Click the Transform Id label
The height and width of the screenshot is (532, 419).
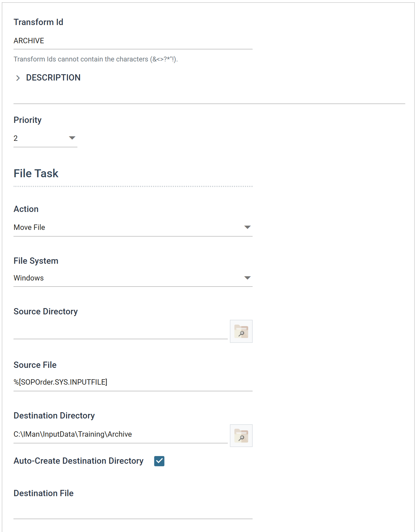pyautogui.click(x=38, y=22)
